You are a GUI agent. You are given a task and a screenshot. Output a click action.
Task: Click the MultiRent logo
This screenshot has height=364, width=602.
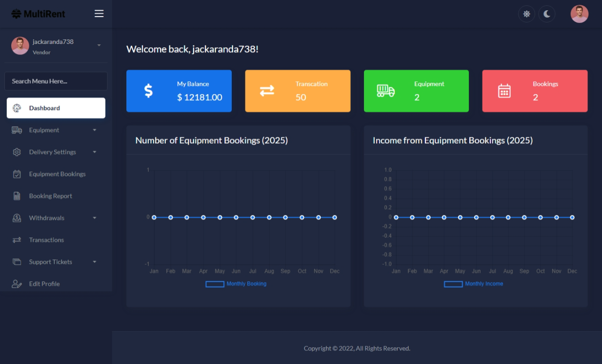click(38, 14)
